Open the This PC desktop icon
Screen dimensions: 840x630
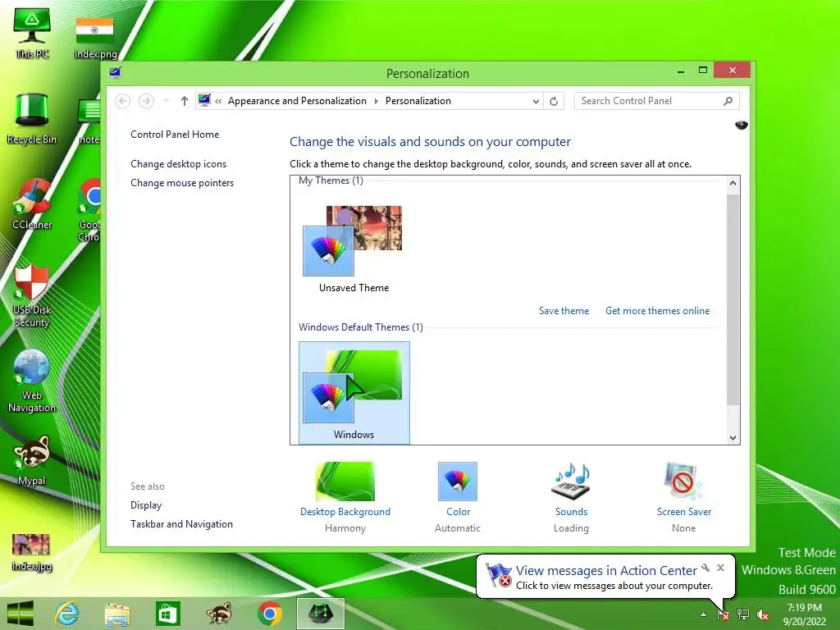pos(32,34)
